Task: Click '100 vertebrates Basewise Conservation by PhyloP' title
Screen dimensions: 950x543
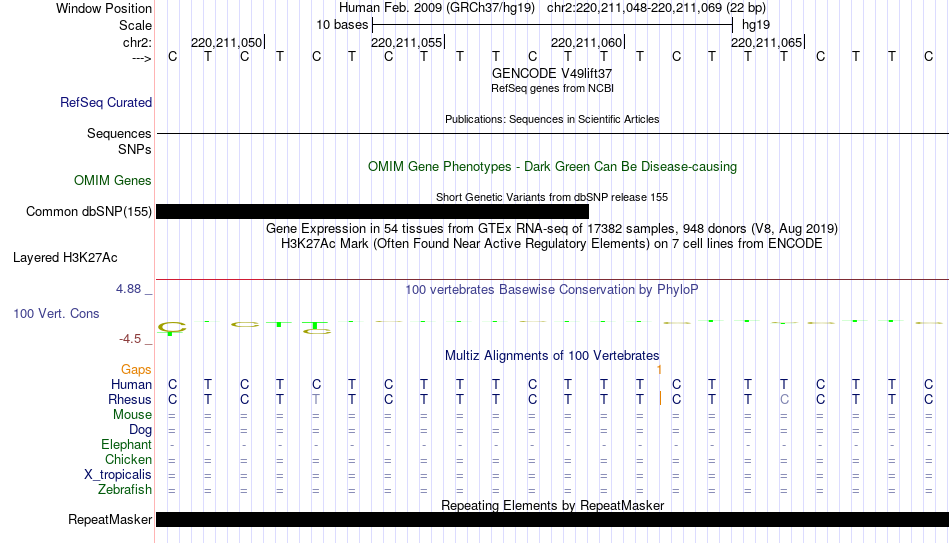Action: 552,290
